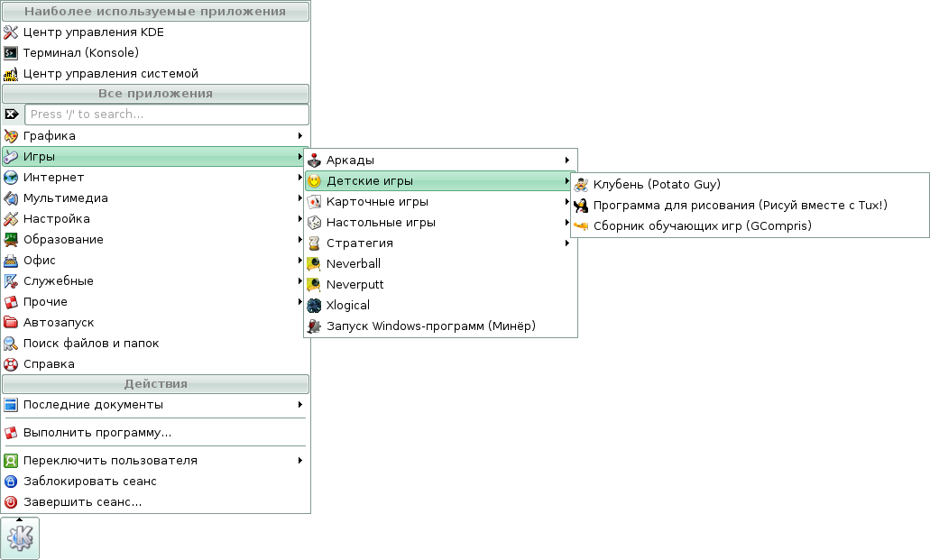Open the Интернет category
Image resolution: width=930 pixels, height=560 pixels.
point(53,177)
